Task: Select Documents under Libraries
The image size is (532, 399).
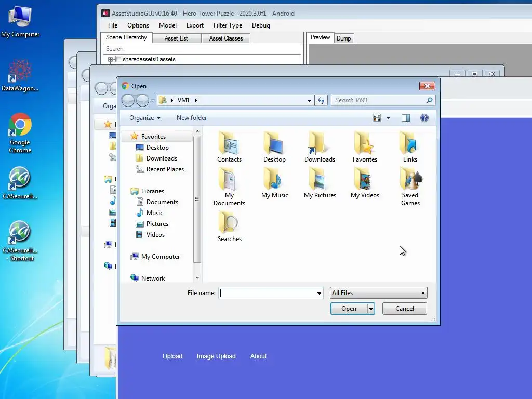Action: click(162, 202)
